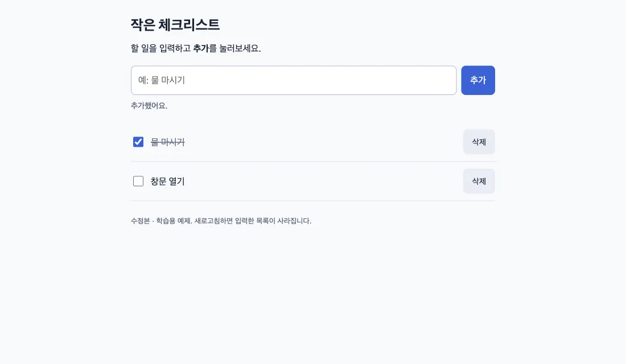Check the 창문 열기 checkbox
626x364 pixels.
(x=138, y=181)
